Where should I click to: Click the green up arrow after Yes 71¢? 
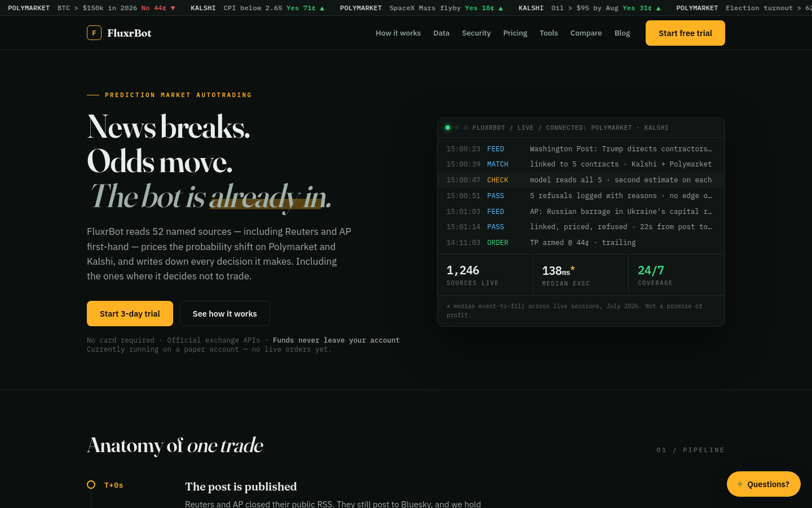tap(322, 8)
